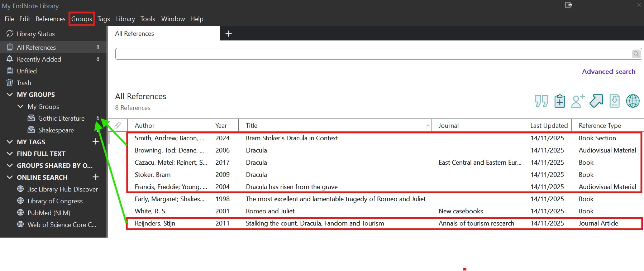Click the Find Full Text PDF icon
644x271 pixels.
pos(615,101)
